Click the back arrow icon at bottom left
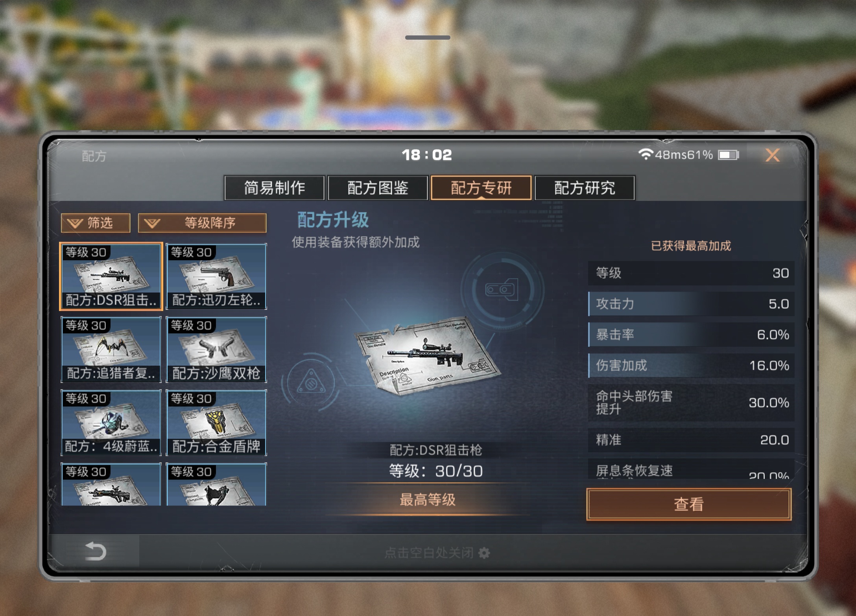Image resolution: width=856 pixels, height=616 pixels. coord(95,551)
